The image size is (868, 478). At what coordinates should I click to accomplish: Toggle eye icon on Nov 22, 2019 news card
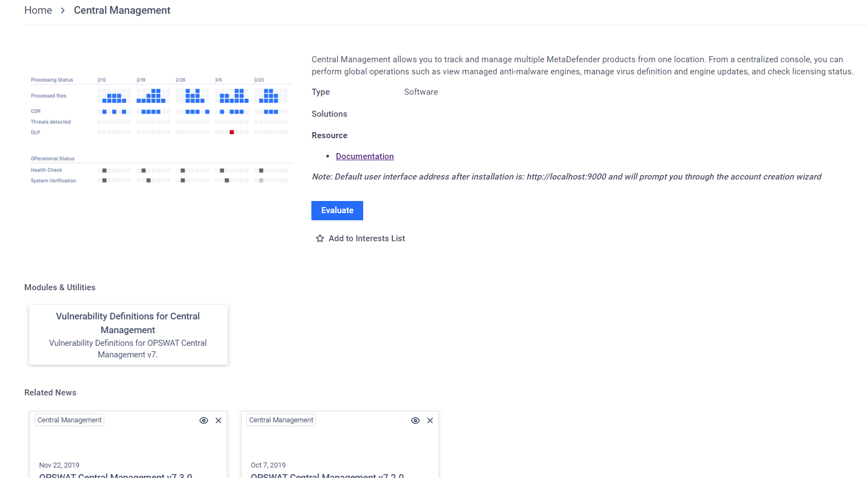pyautogui.click(x=204, y=420)
